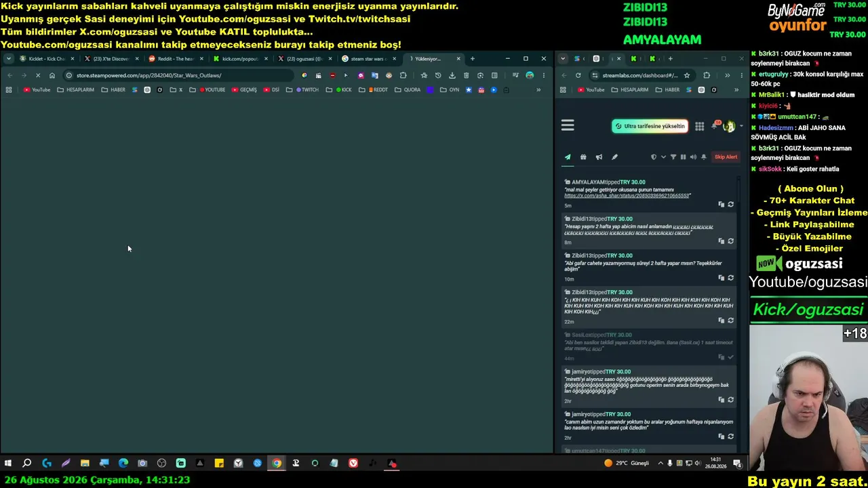Open the REDDT bookmark folder
Screen dimensions: 868x488
(374, 89)
